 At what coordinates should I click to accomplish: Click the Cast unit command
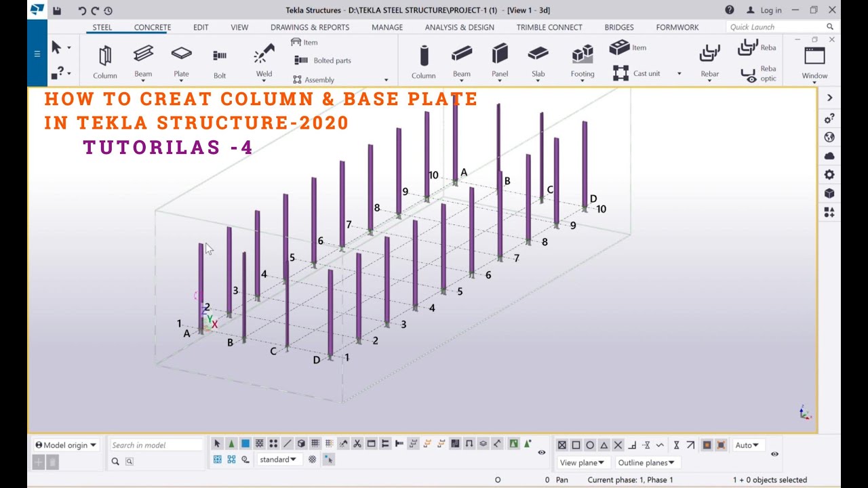click(x=637, y=73)
